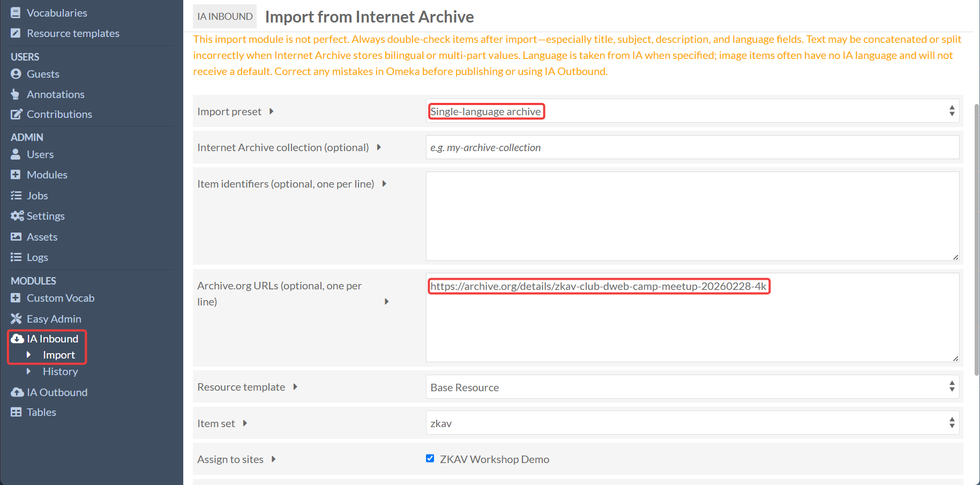Click the Easy Admin tools icon

coord(16,319)
